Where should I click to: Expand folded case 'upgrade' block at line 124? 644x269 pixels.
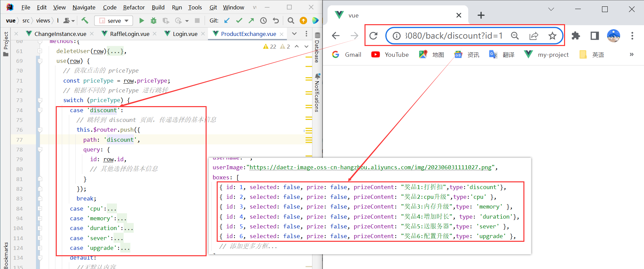point(40,248)
